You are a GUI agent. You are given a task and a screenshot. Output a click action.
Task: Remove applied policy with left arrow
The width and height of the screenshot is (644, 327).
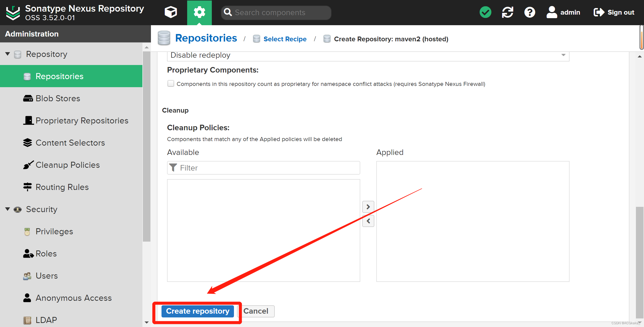point(368,221)
